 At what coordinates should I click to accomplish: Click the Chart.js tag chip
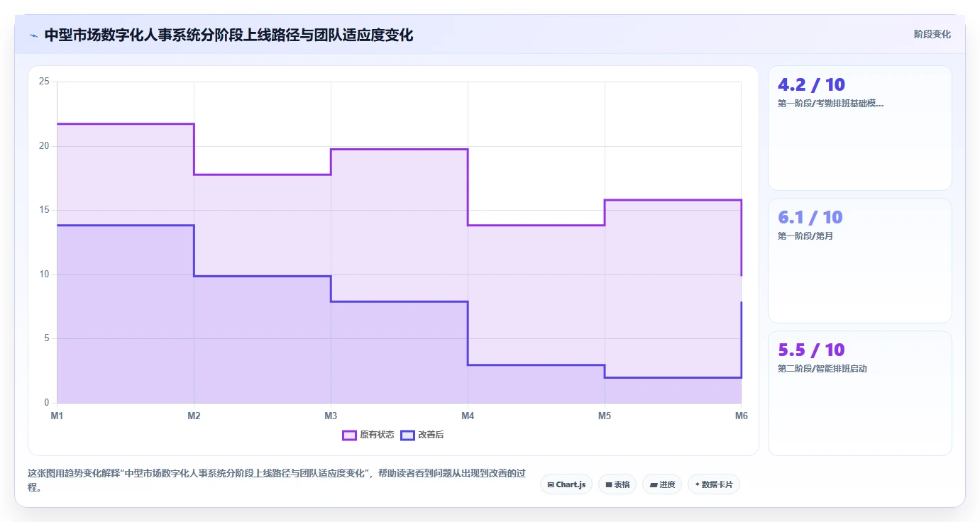(566, 484)
